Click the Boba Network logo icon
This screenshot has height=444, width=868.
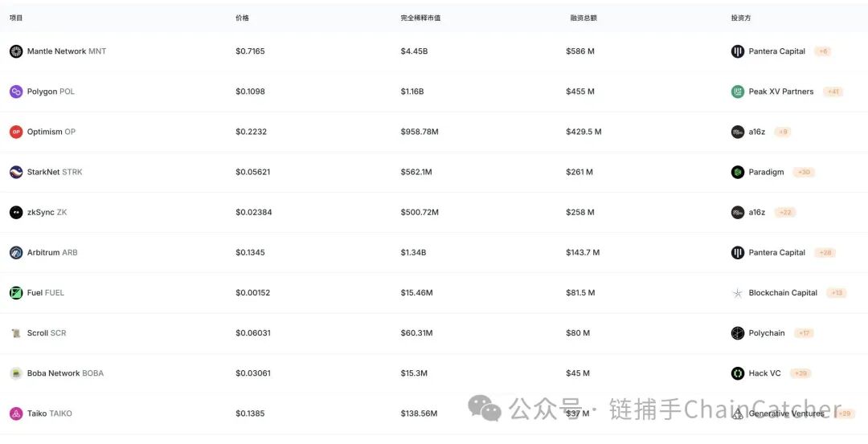coord(16,373)
